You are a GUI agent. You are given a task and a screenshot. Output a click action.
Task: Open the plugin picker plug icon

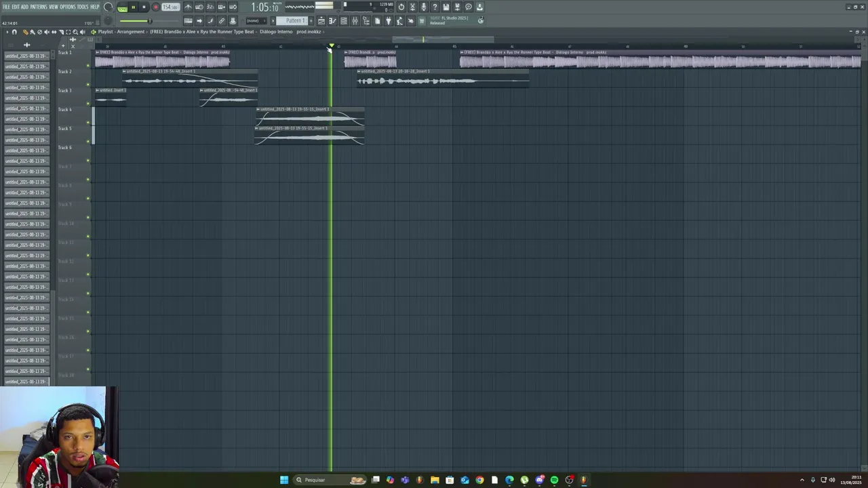[389, 21]
